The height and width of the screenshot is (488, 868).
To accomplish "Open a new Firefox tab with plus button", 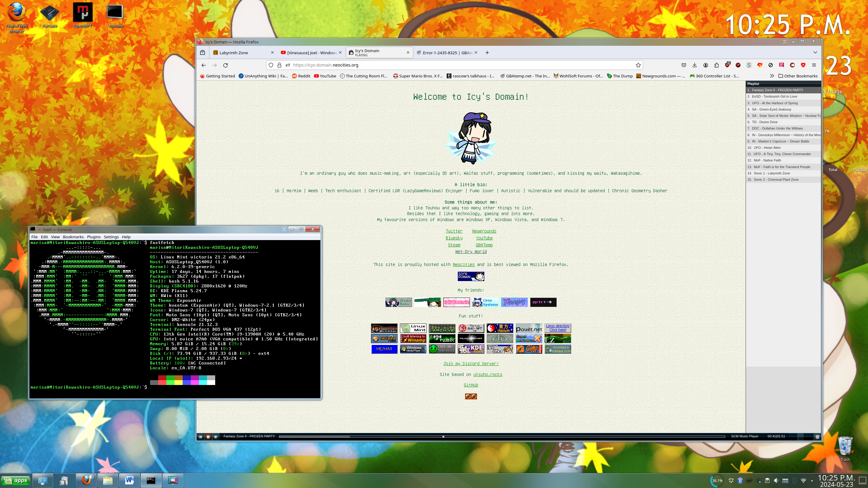I will (x=487, y=52).
